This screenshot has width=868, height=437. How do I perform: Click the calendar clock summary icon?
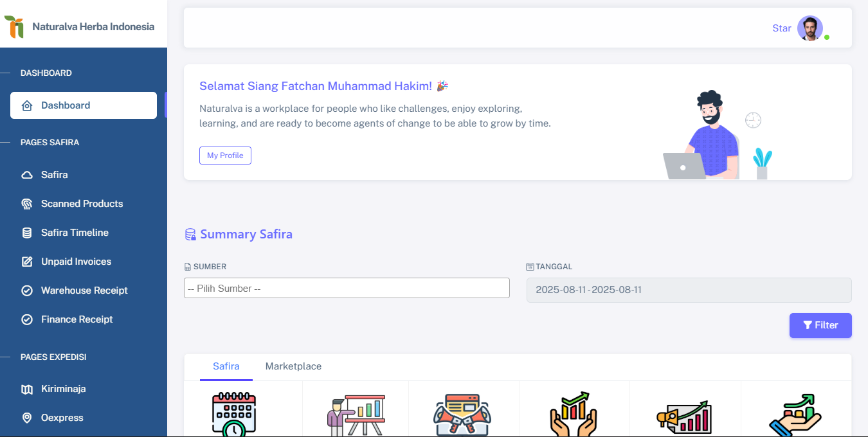point(234,415)
